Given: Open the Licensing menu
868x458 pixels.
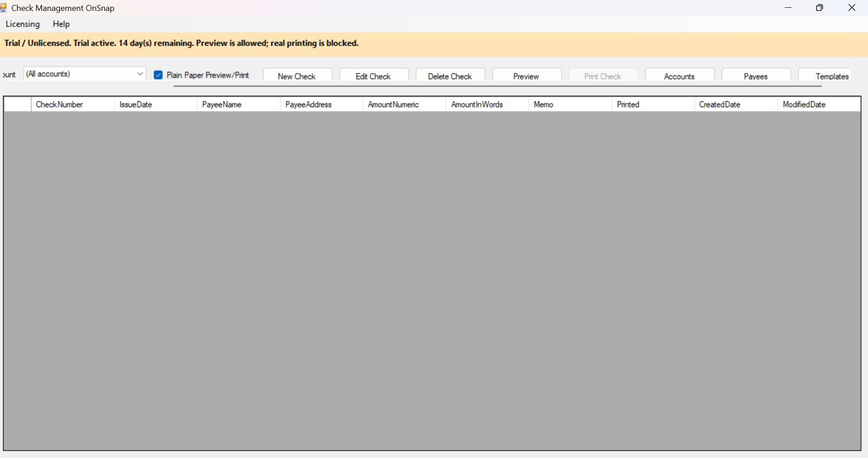Looking at the screenshot, I should point(22,24).
